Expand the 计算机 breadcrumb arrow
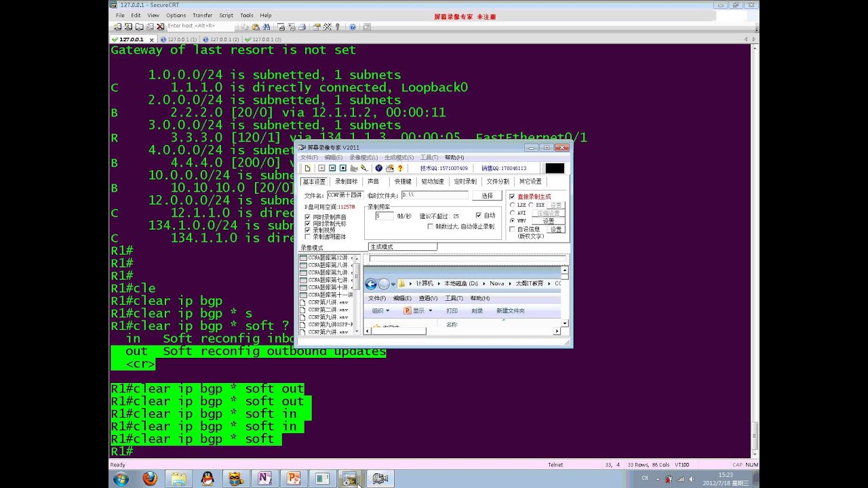Screen dimensions: 868x488 pos(439,284)
